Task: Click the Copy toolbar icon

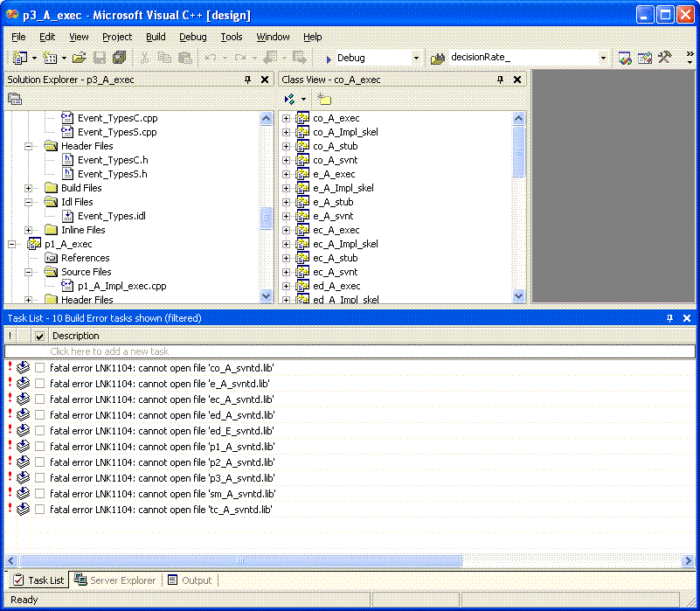Action: pos(165,58)
